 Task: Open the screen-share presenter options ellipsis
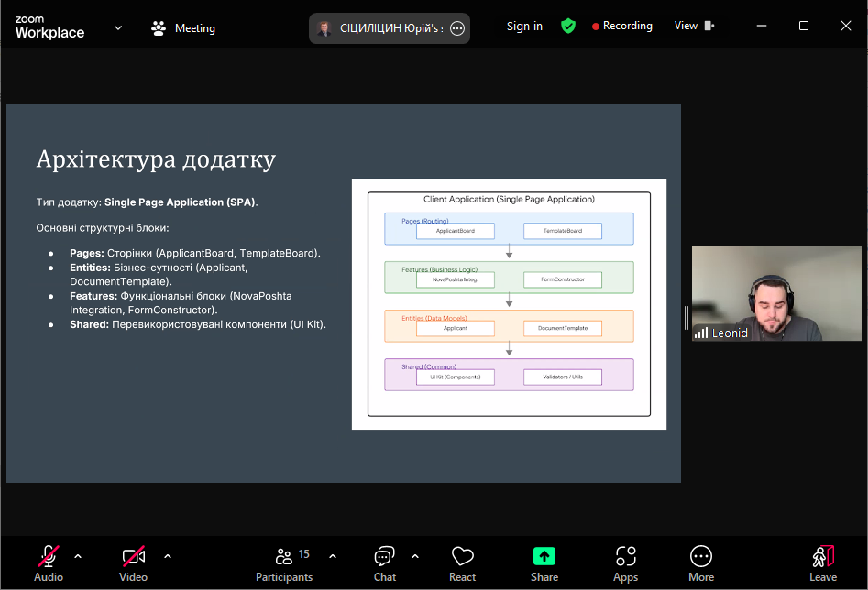(x=457, y=28)
